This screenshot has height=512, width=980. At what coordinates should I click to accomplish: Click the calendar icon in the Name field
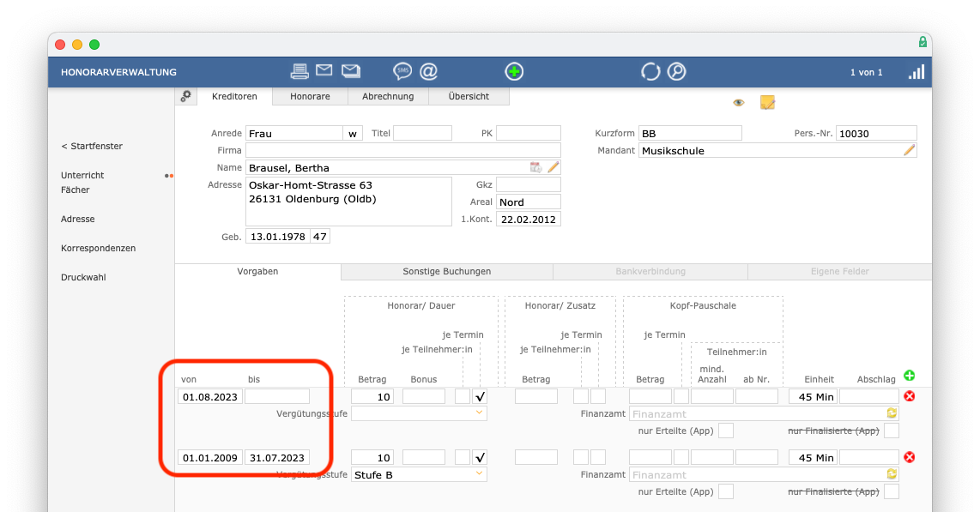(x=535, y=167)
